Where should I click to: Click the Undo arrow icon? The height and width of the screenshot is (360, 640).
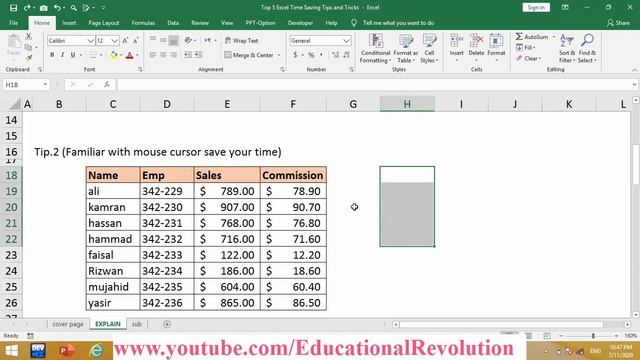coord(57,8)
